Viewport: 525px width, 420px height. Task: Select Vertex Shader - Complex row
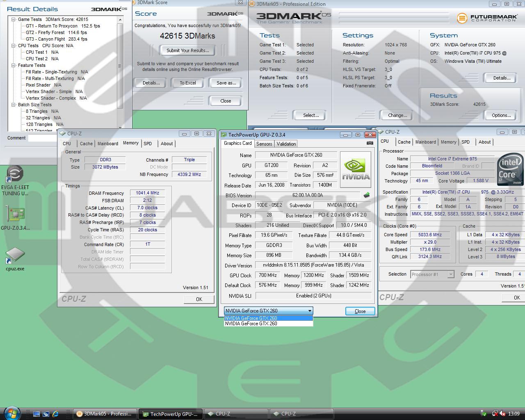(x=56, y=98)
